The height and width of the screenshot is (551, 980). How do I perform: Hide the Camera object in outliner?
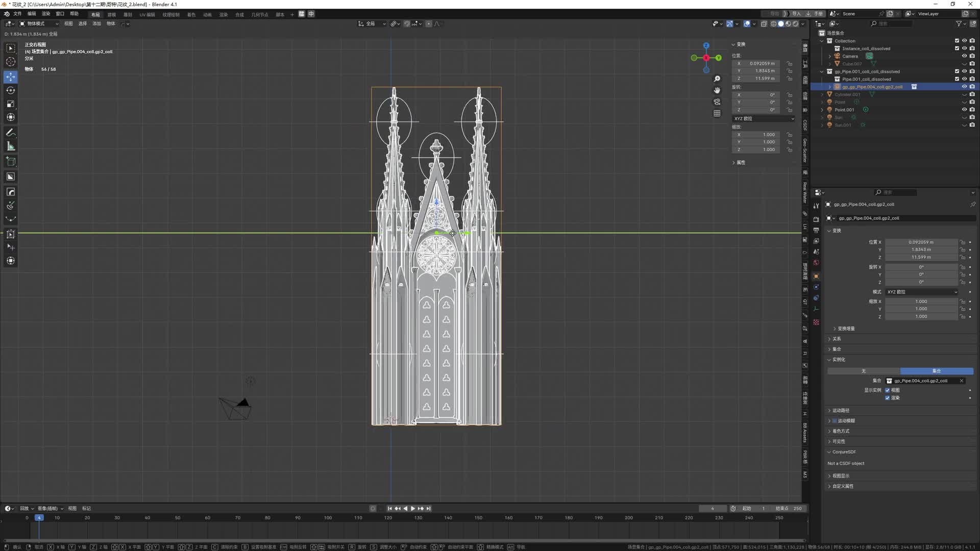point(964,56)
